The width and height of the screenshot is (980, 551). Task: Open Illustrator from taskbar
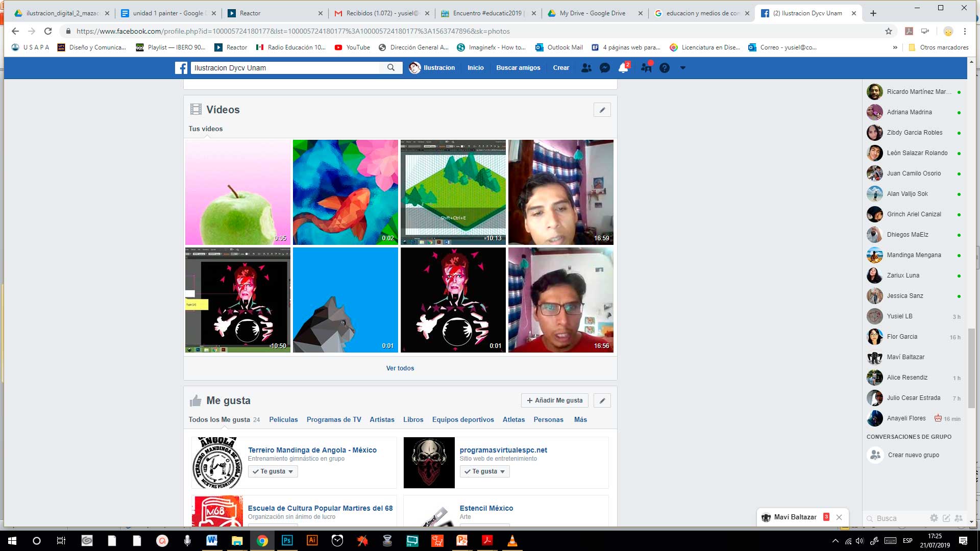click(x=312, y=540)
